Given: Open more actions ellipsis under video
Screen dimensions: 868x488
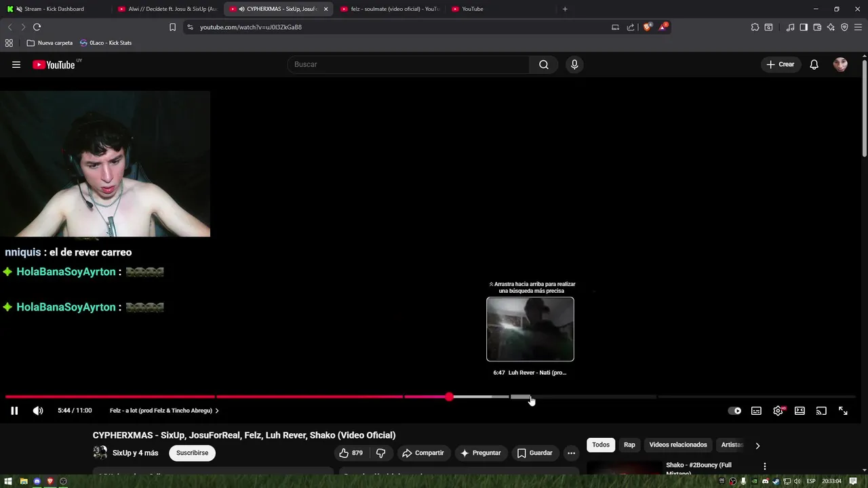Looking at the screenshot, I should coord(571,453).
